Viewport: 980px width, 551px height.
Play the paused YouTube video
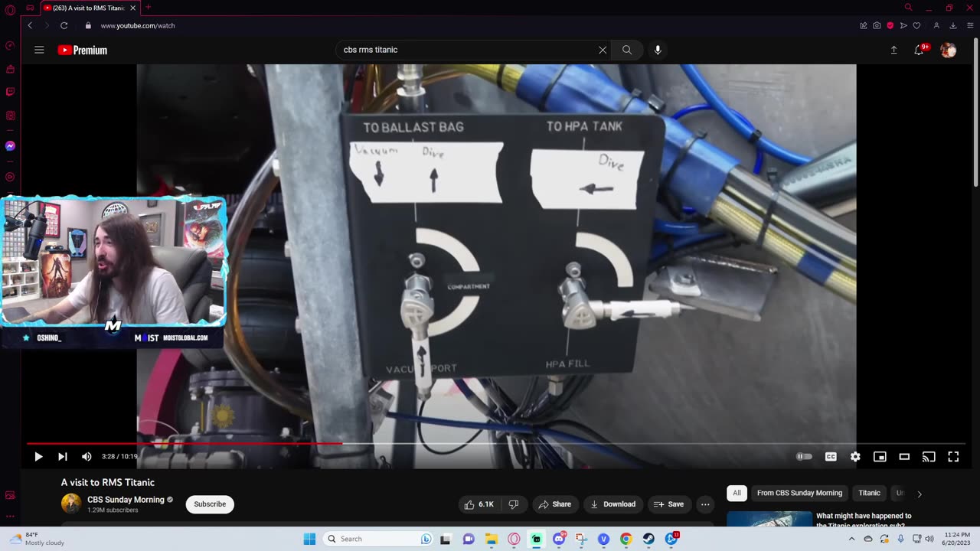click(x=38, y=457)
